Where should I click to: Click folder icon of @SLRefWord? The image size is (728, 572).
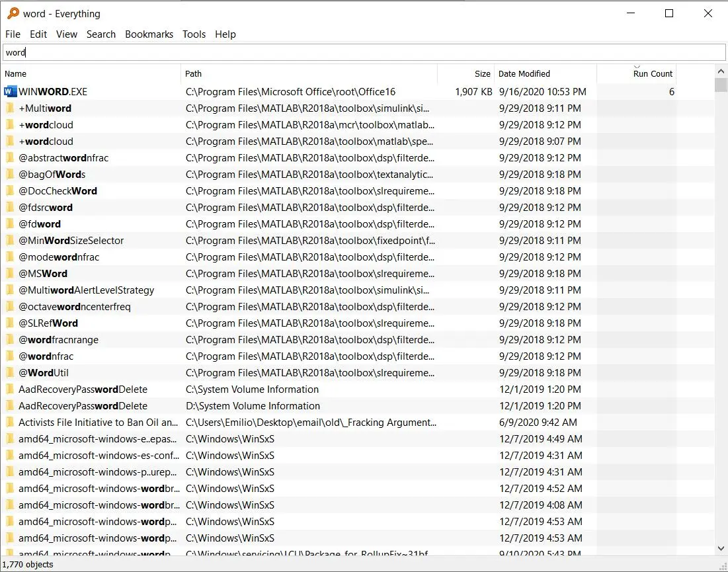pyautogui.click(x=9, y=323)
